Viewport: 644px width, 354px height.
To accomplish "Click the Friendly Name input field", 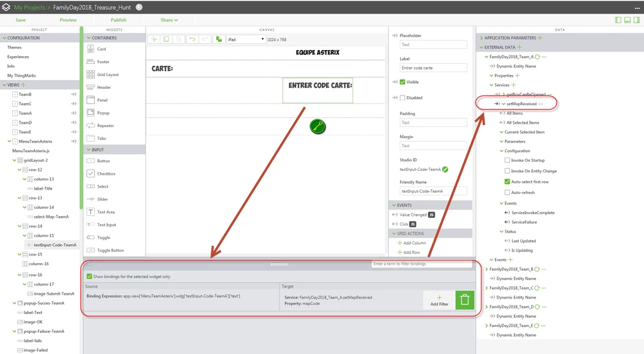I will click(x=433, y=191).
